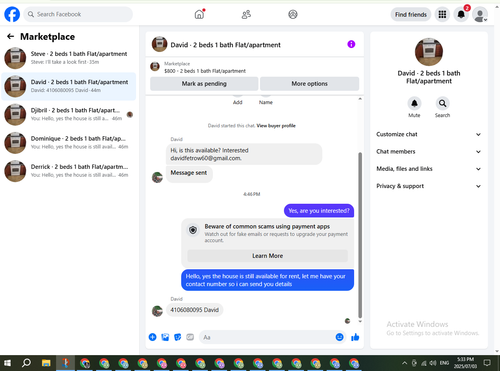Expand Media, files and links section
This screenshot has width=500, height=371.
(x=429, y=169)
